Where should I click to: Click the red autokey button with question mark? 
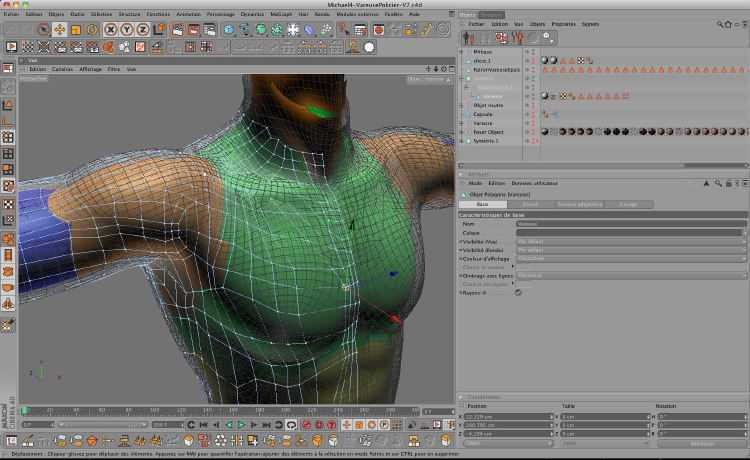(x=331, y=425)
